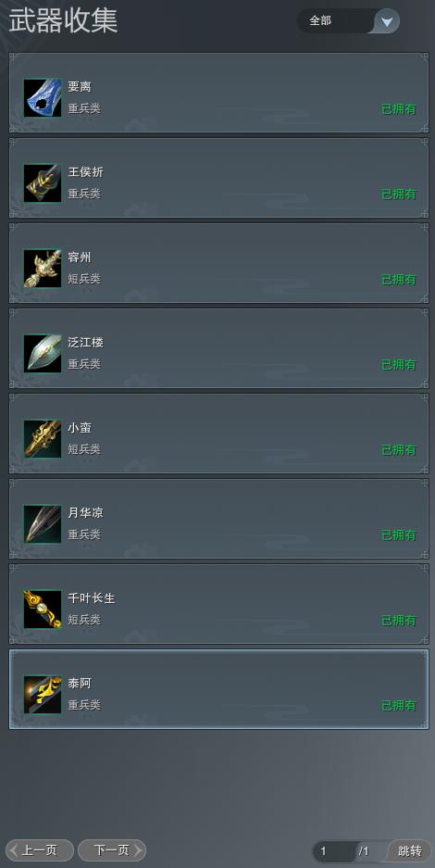Click the 月华凉 list row

tap(218, 519)
